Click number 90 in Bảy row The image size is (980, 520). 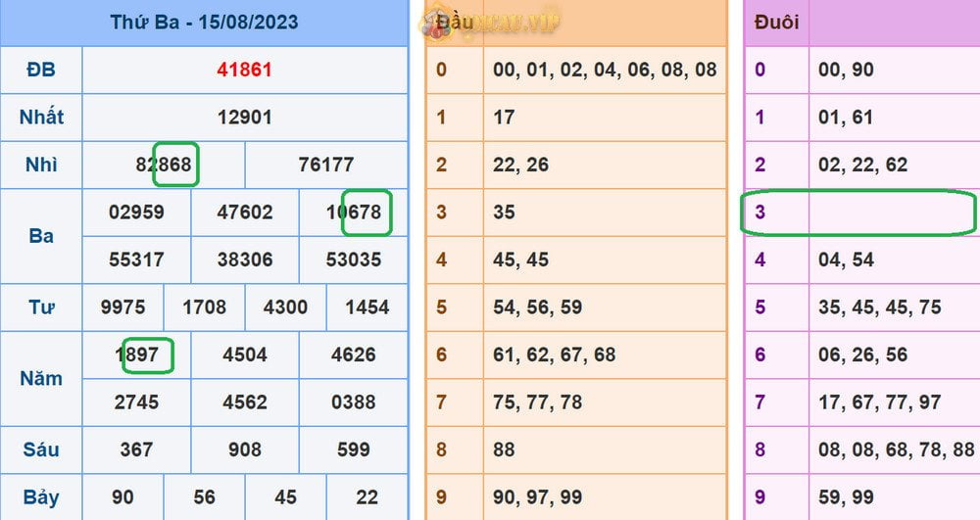pyautogui.click(x=122, y=497)
